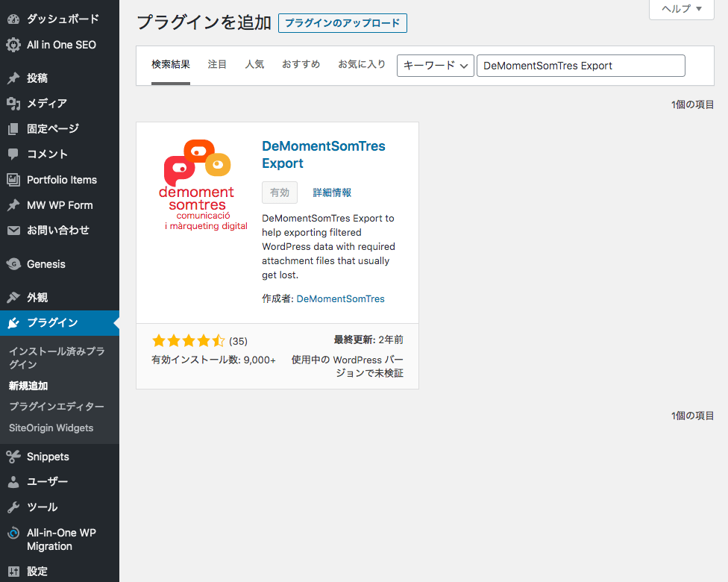Switch to the 人気 popular tab

254,65
